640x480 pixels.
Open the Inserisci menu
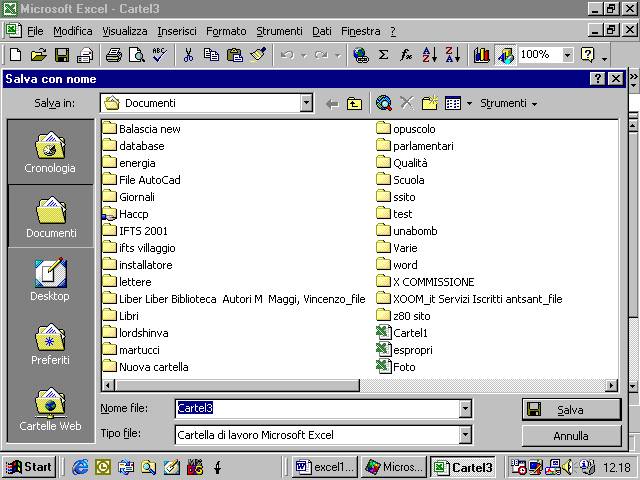[177, 31]
